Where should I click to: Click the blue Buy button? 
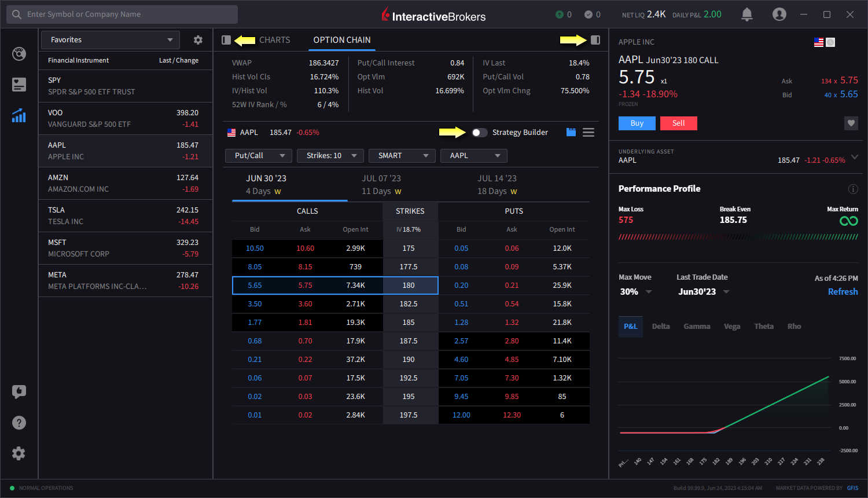pyautogui.click(x=637, y=123)
